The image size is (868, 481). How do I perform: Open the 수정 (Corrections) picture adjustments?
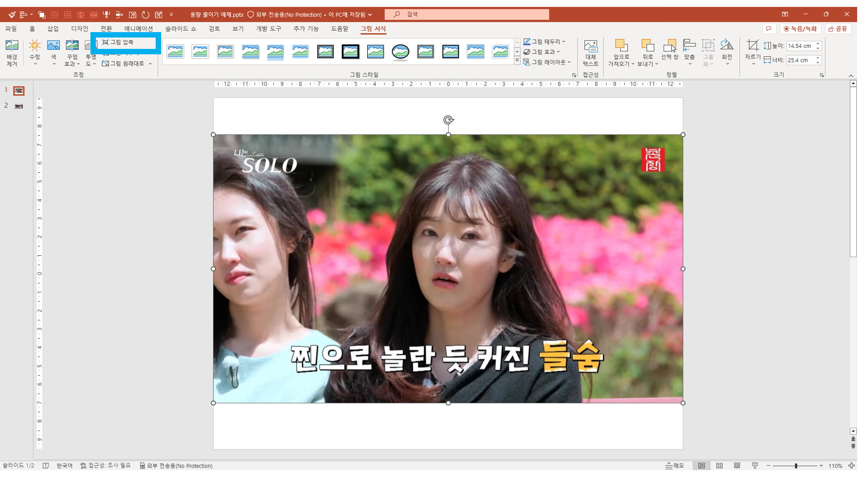coord(35,53)
